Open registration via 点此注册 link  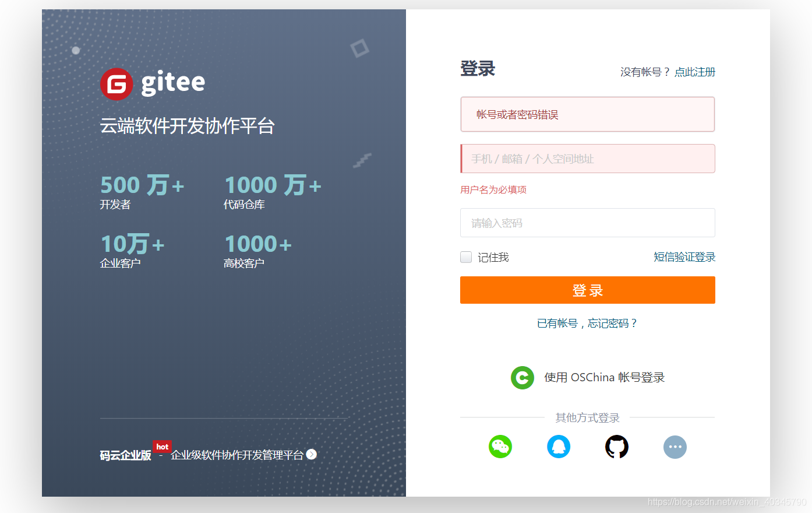point(694,72)
